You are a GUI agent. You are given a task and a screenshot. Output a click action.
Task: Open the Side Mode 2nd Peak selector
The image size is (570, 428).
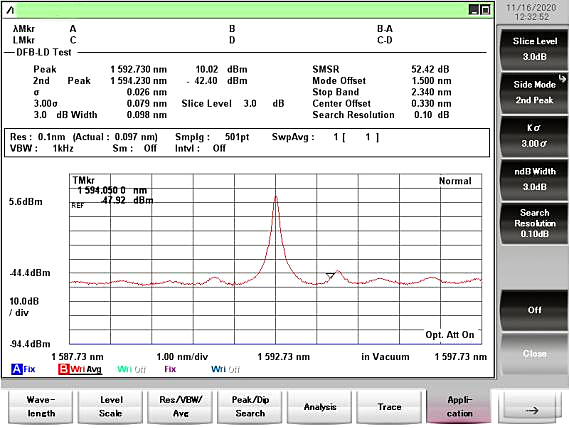tap(534, 92)
